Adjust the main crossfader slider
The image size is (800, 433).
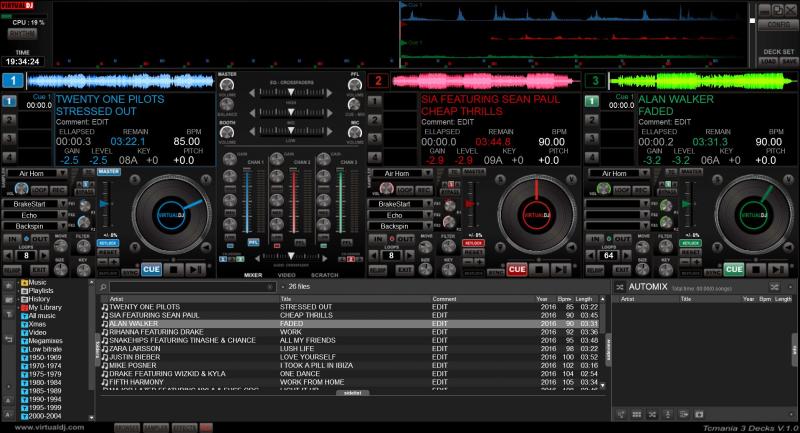pos(291,257)
